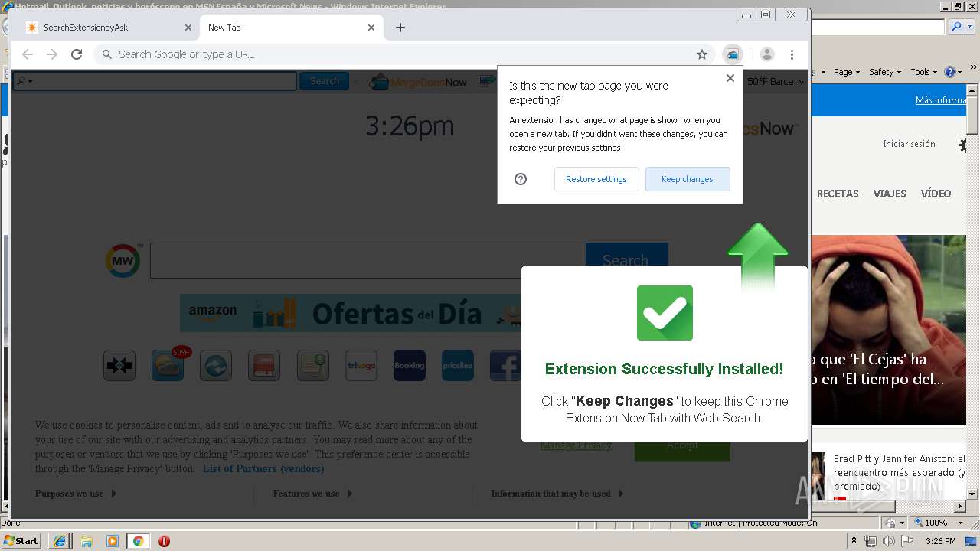Open a new Chrome tab
The width and height of the screenshot is (980, 551).
pos(400,28)
